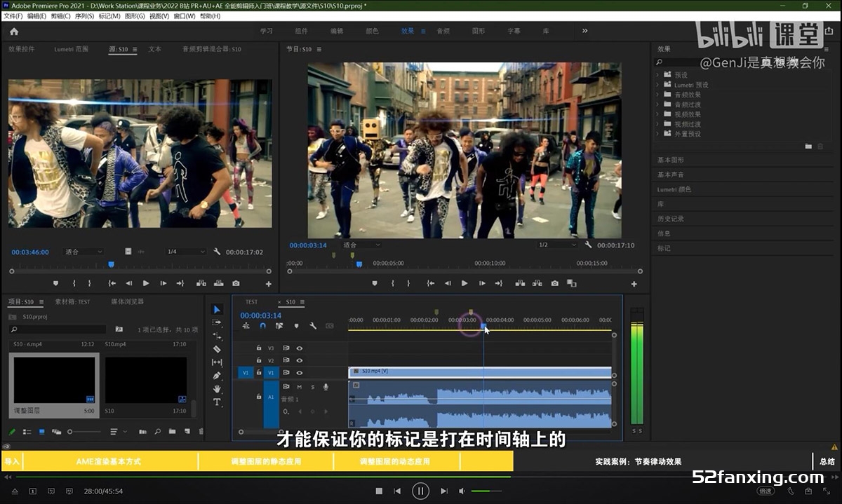Select the Selection arrow tool
The height and width of the screenshot is (504, 842).
click(217, 309)
